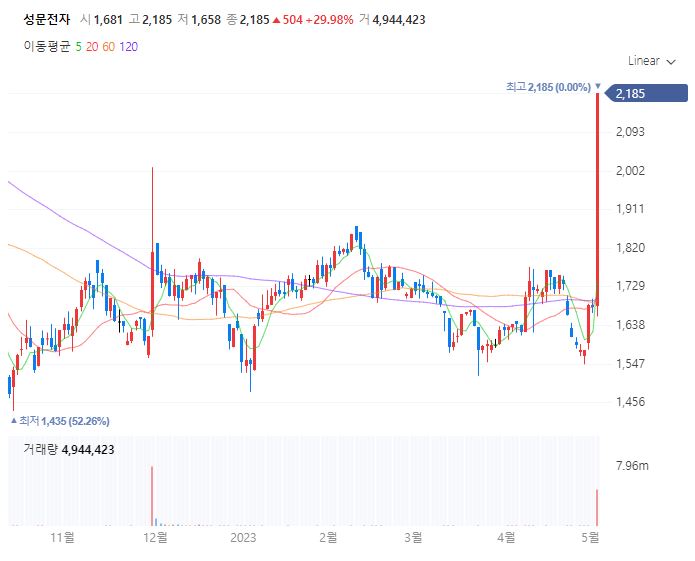Screen dimensions: 695x561
Task: Click the red volume bar near 12월
Action: (x=152, y=496)
